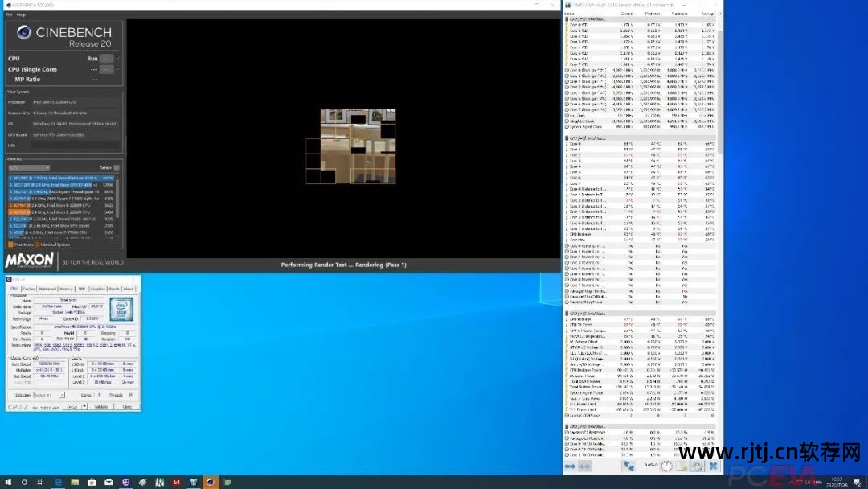Click the Run button for CPU (Single Core)
The width and height of the screenshot is (868, 489).
(x=107, y=69)
